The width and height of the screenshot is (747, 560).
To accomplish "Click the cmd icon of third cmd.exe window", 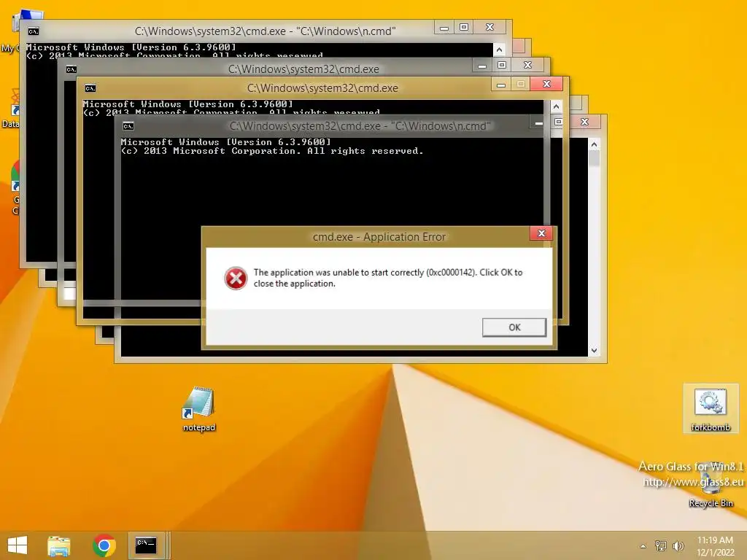I will click(x=90, y=88).
